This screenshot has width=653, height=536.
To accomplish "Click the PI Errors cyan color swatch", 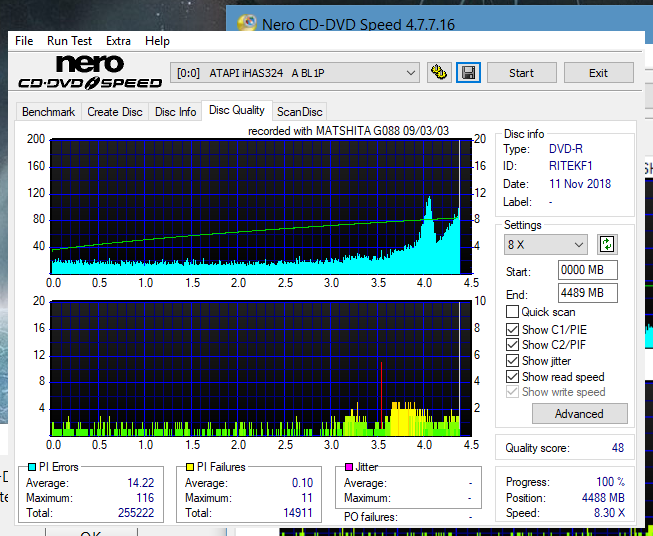I will point(32,467).
